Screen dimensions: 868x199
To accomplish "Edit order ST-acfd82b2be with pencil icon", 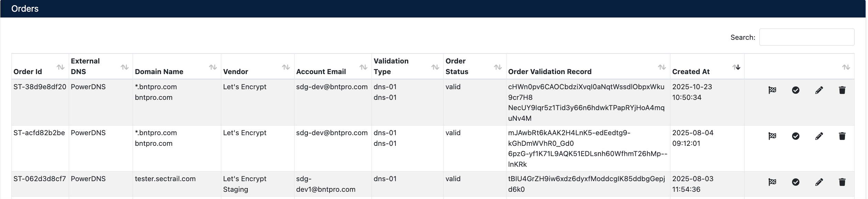I will click(x=819, y=136).
